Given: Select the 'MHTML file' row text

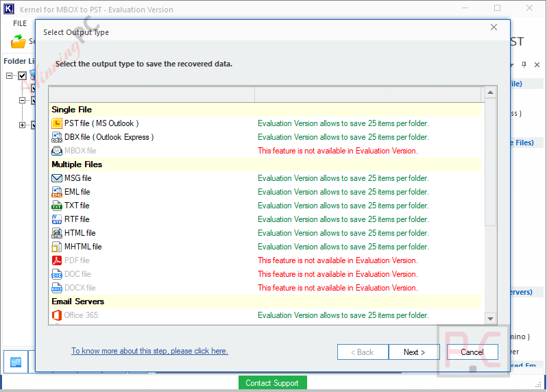Looking at the screenshot, I should click(83, 247).
